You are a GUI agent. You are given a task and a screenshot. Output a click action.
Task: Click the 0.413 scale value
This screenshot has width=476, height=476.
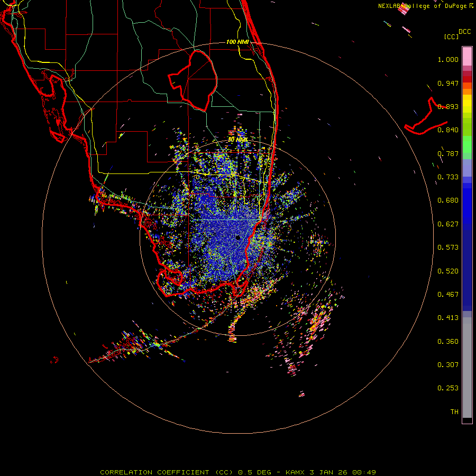coord(448,318)
